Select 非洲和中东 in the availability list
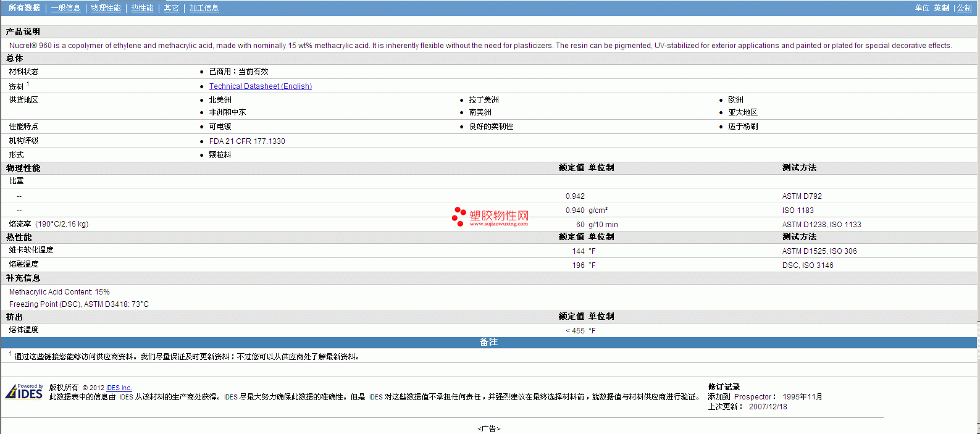The height and width of the screenshot is (434, 980). point(227,112)
